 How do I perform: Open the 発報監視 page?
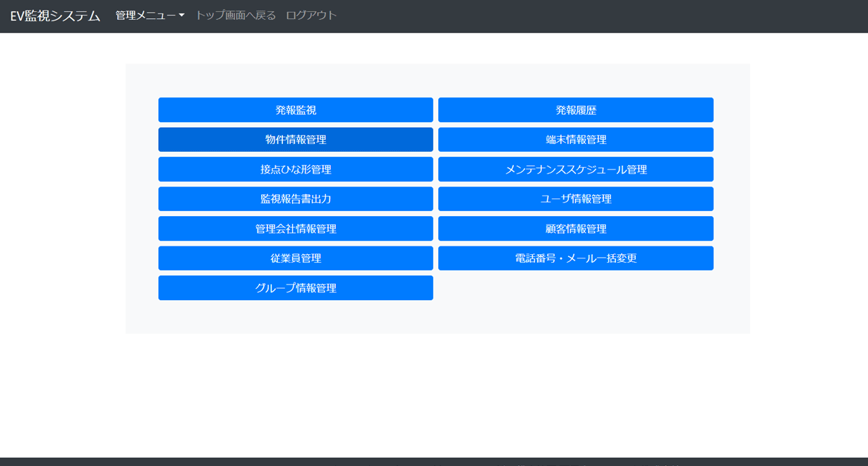[296, 110]
